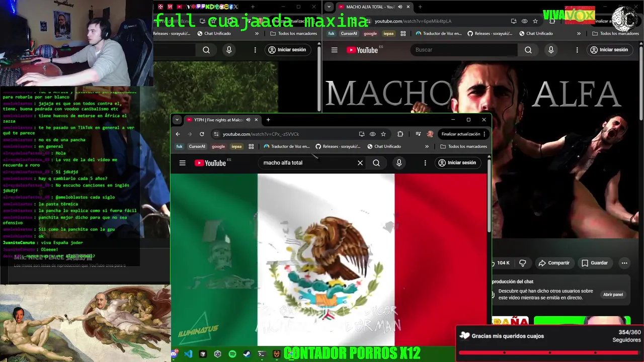Open 'iepaa' bookmark in MACHO ALFA window

(388, 34)
